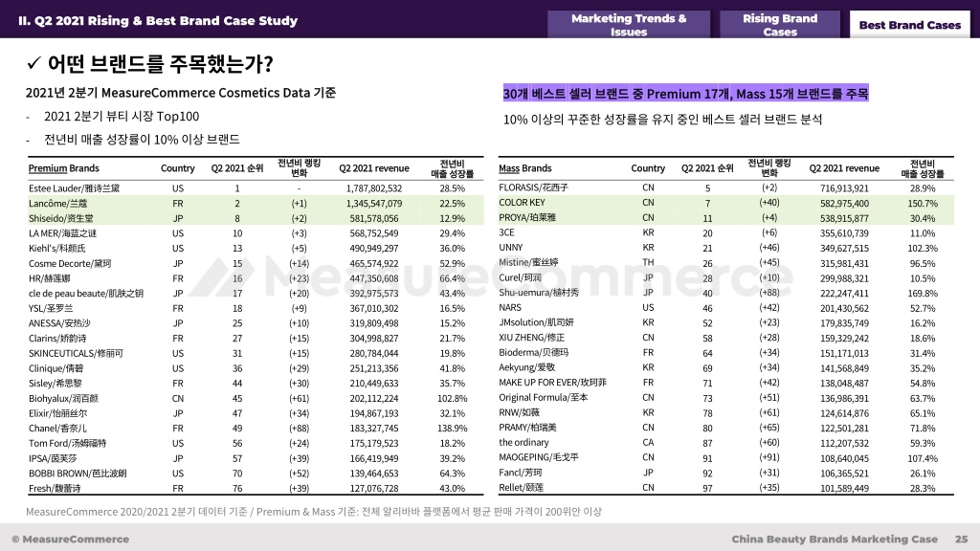Screen dimensions: 980x551
Task: Click the 'PROYA' brand name
Action: tap(527, 217)
